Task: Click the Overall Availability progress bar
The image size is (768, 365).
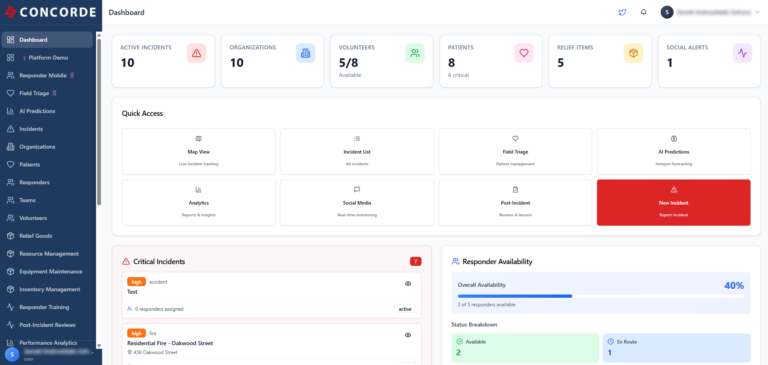Action: point(601,296)
